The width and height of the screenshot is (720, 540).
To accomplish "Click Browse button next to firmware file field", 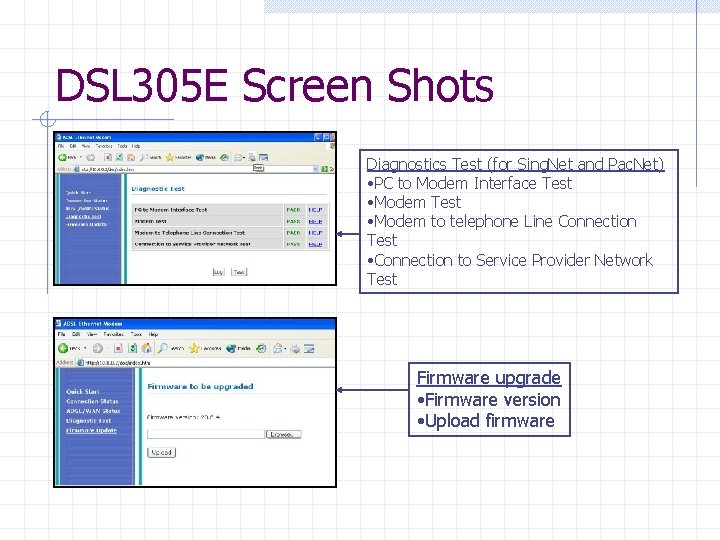I will point(283,434).
